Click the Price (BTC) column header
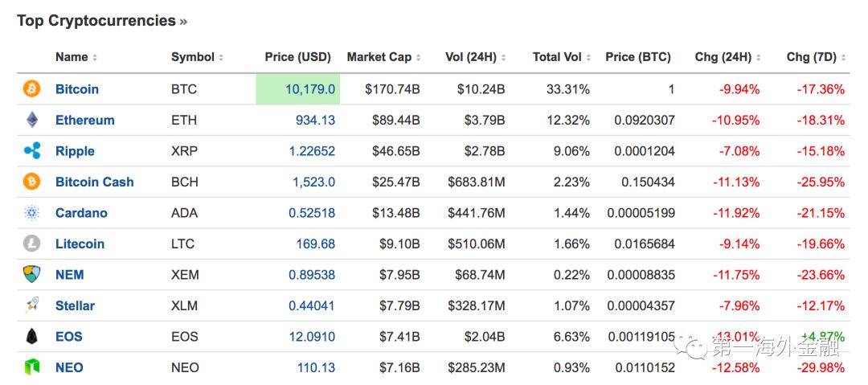This screenshot has height=385, width=868. [637, 57]
